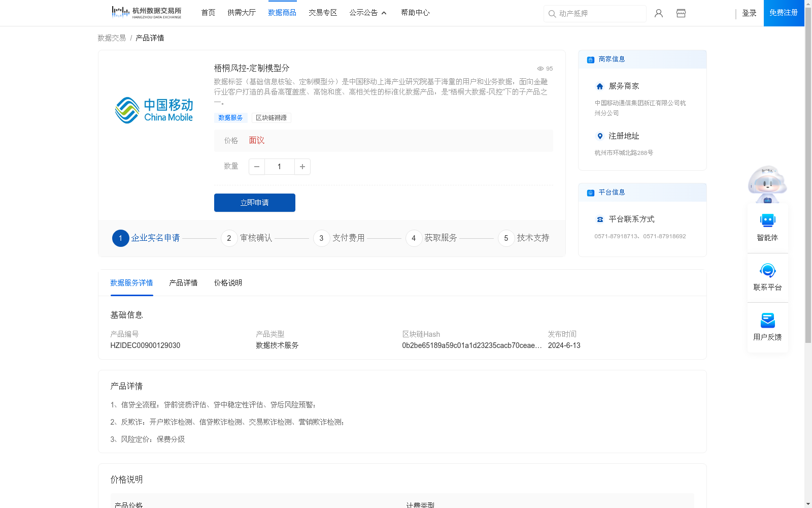Open the user profile icon
This screenshot has width=812, height=508.
click(x=659, y=13)
